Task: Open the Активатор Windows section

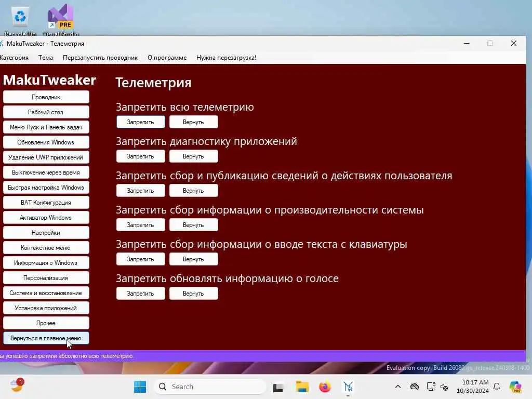Action: [46, 218]
